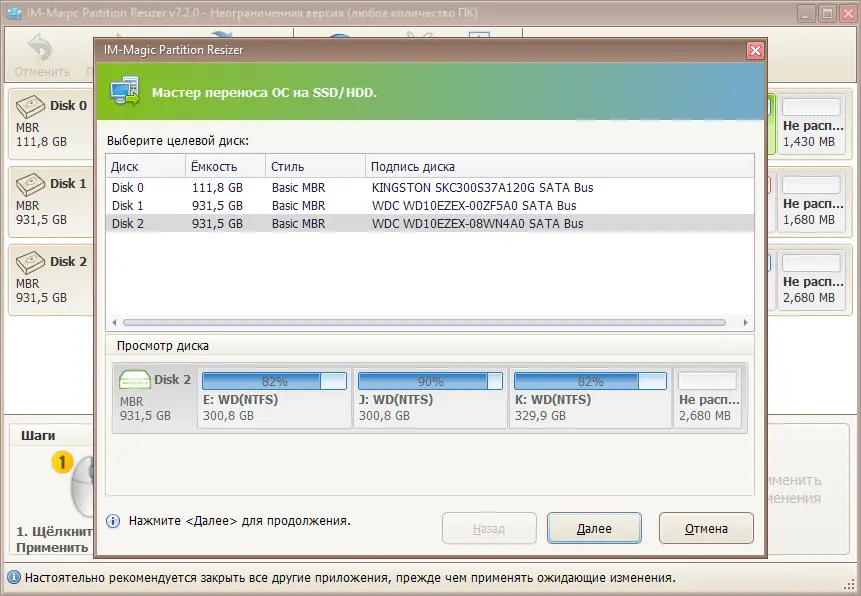Click the horizontal scrollbar left arrow

point(114,322)
